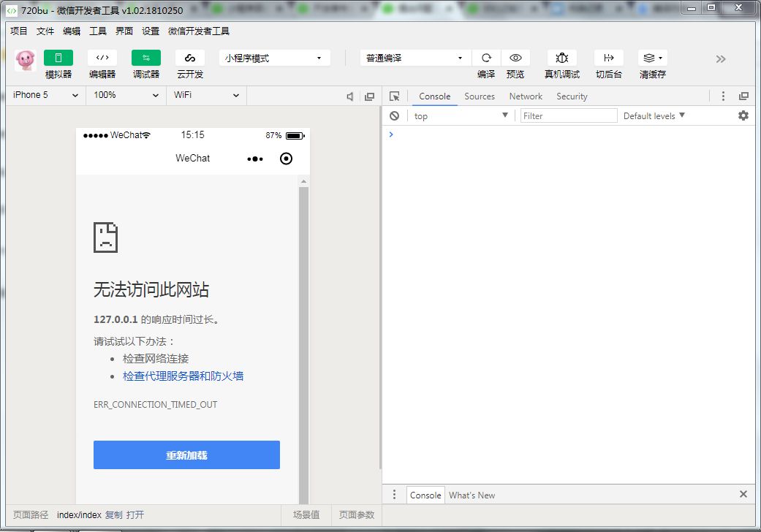Image resolution: width=761 pixels, height=532 pixels.
Task: Open the clear cache (清缓存) dropdown icon
Action: (653, 58)
